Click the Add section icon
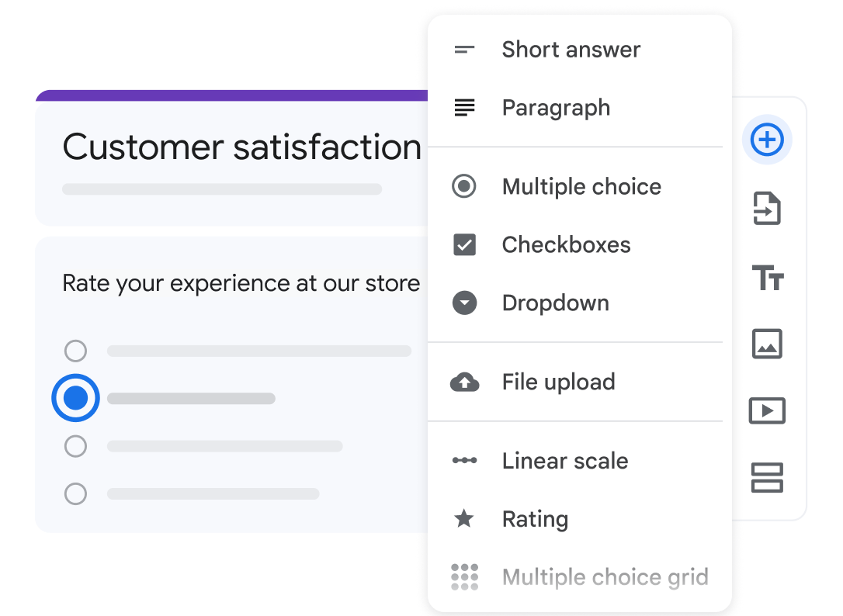843x616 pixels. click(767, 477)
